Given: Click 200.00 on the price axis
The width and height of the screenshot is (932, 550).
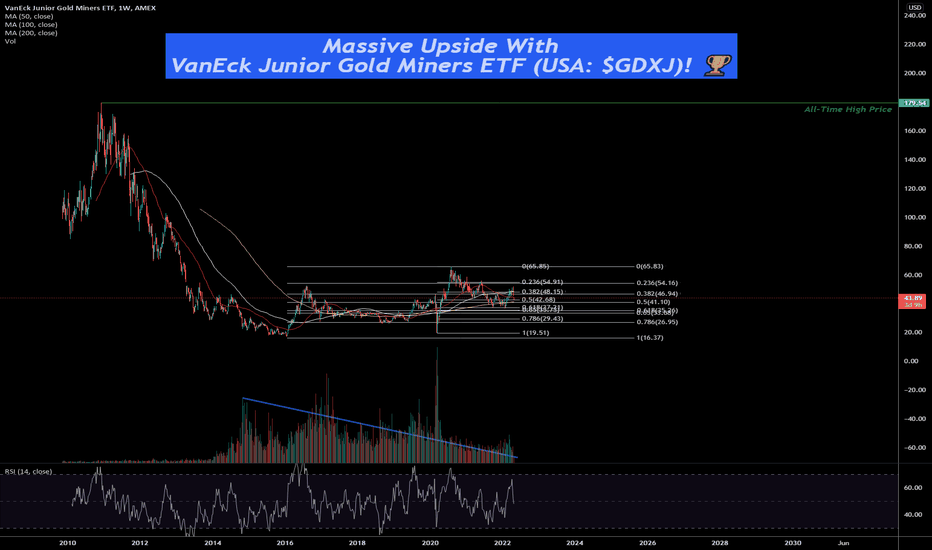Looking at the screenshot, I should (x=915, y=73).
